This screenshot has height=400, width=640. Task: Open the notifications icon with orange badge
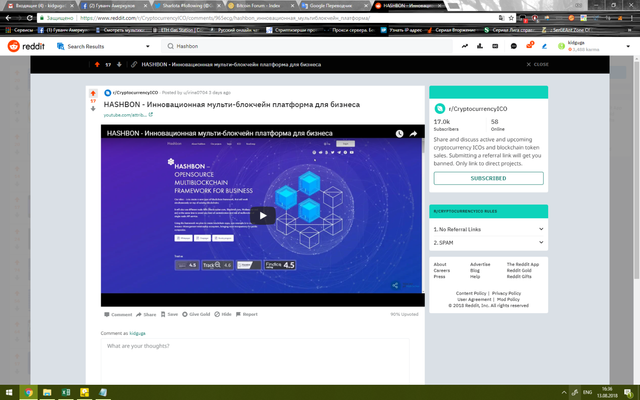pyautogui.click(x=529, y=45)
